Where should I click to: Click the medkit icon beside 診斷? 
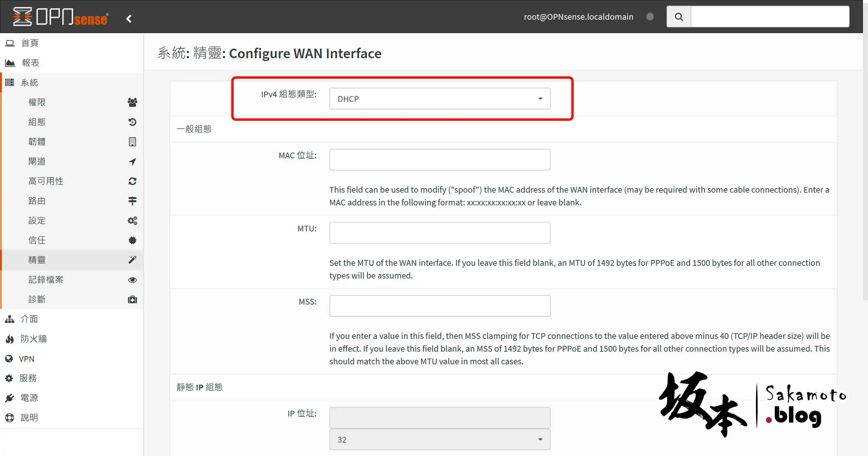tap(132, 299)
